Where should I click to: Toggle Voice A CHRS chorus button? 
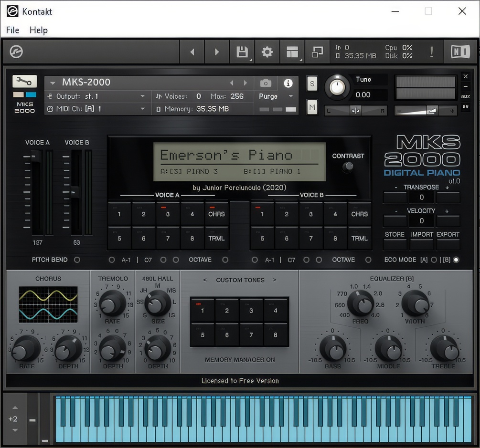pos(216,214)
